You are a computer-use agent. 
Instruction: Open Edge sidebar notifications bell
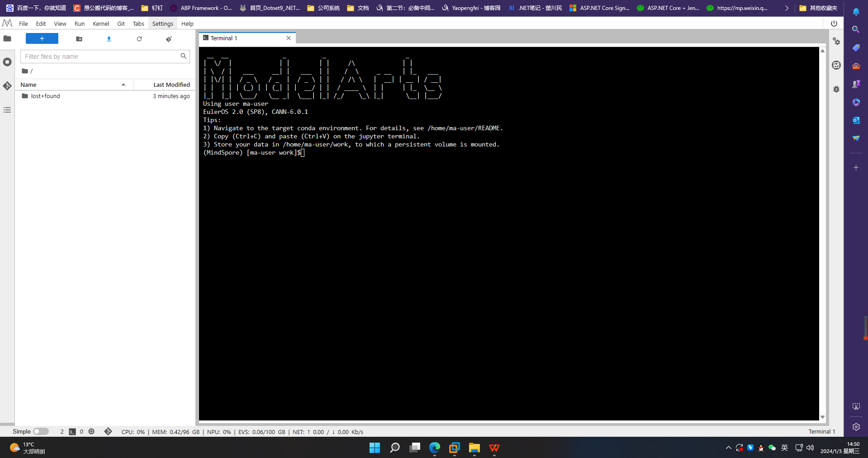856,12
